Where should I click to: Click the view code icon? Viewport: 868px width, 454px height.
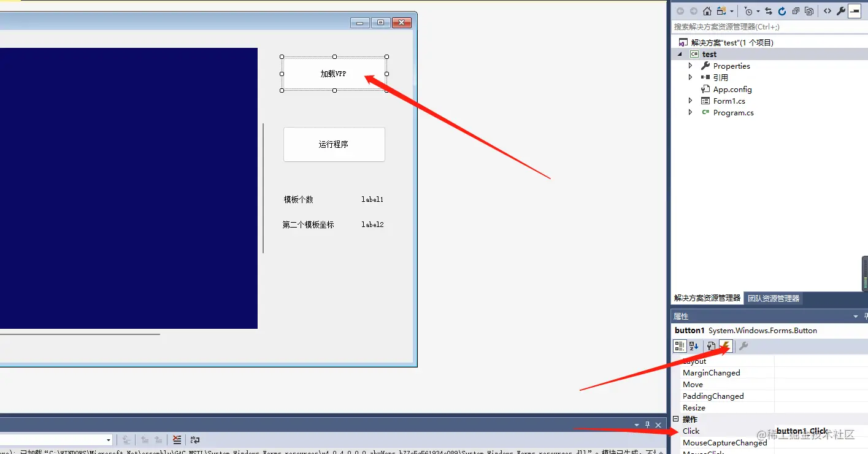tap(828, 11)
